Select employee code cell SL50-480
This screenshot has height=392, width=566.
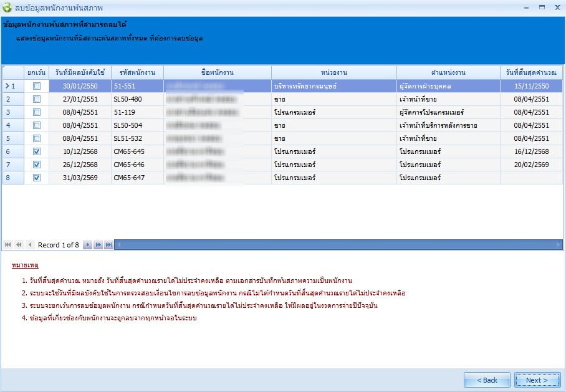[x=138, y=99]
